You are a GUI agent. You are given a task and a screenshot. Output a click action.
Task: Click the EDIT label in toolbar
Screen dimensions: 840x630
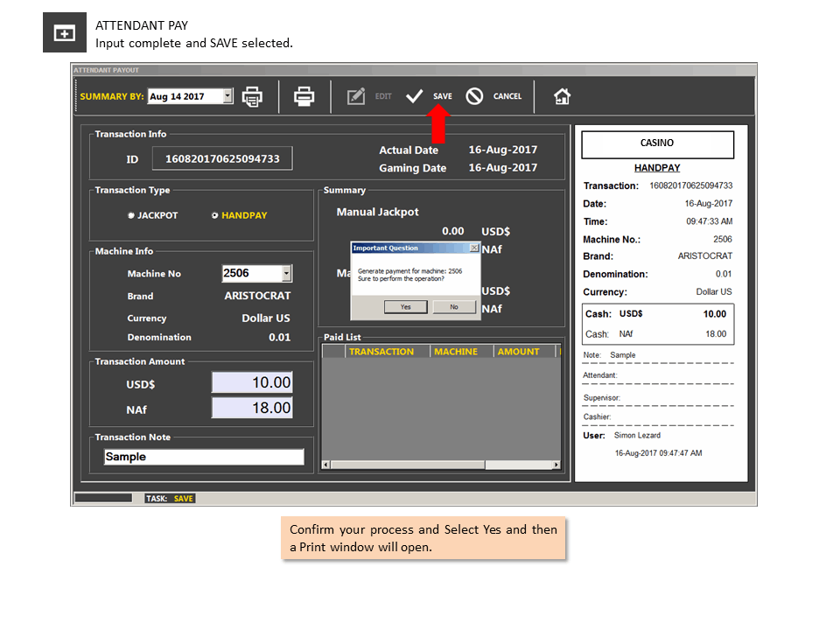tap(383, 96)
